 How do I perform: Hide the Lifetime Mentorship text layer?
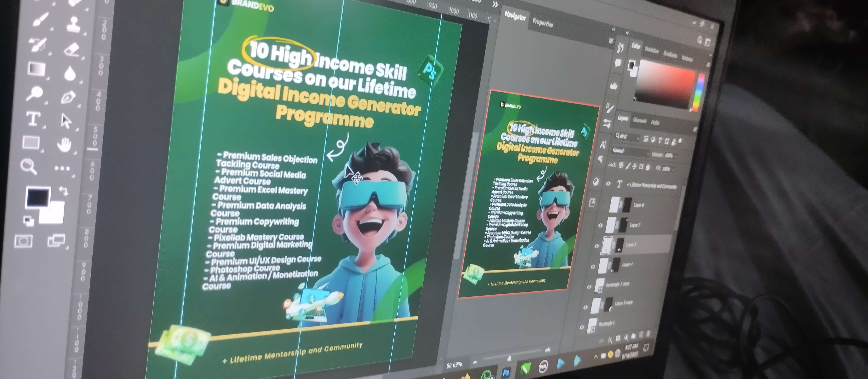(x=608, y=184)
